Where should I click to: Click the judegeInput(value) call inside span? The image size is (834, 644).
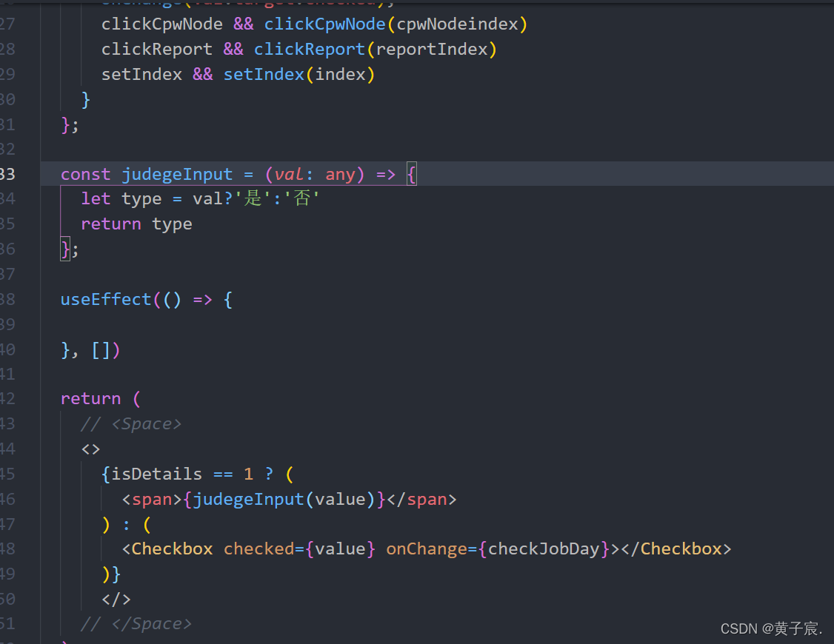point(284,500)
